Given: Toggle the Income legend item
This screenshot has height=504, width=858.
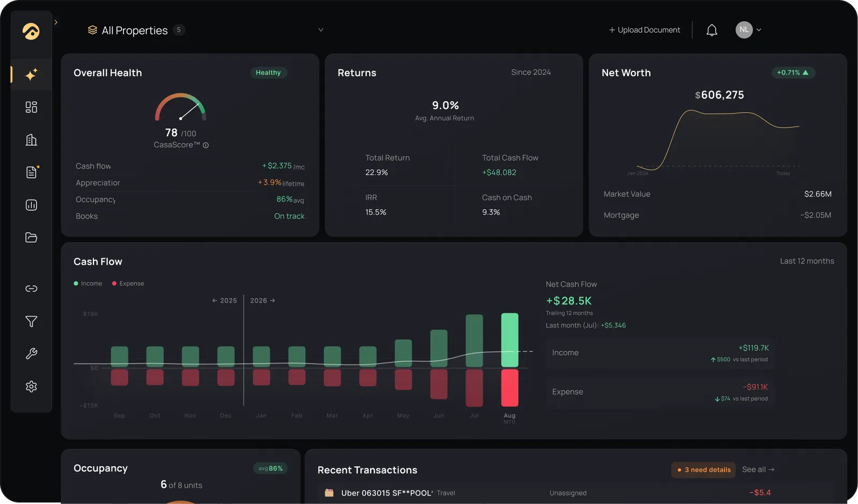Looking at the screenshot, I should click(x=88, y=284).
